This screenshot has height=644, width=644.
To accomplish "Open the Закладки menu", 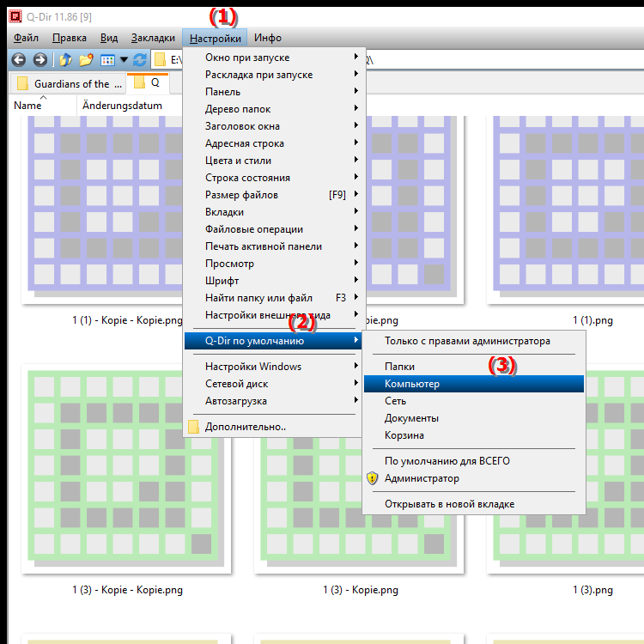I will click(153, 38).
